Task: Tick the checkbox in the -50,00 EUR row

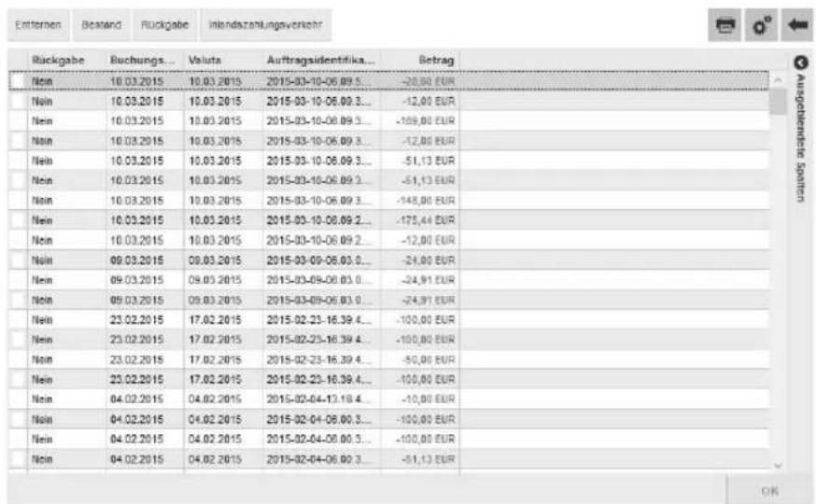Action: (x=19, y=359)
